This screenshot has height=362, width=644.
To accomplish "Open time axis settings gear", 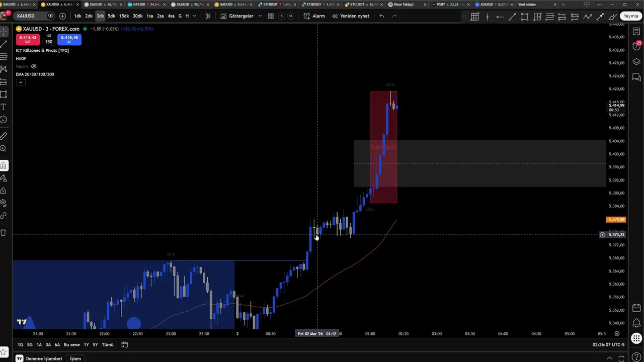I will pyautogui.click(x=617, y=333).
